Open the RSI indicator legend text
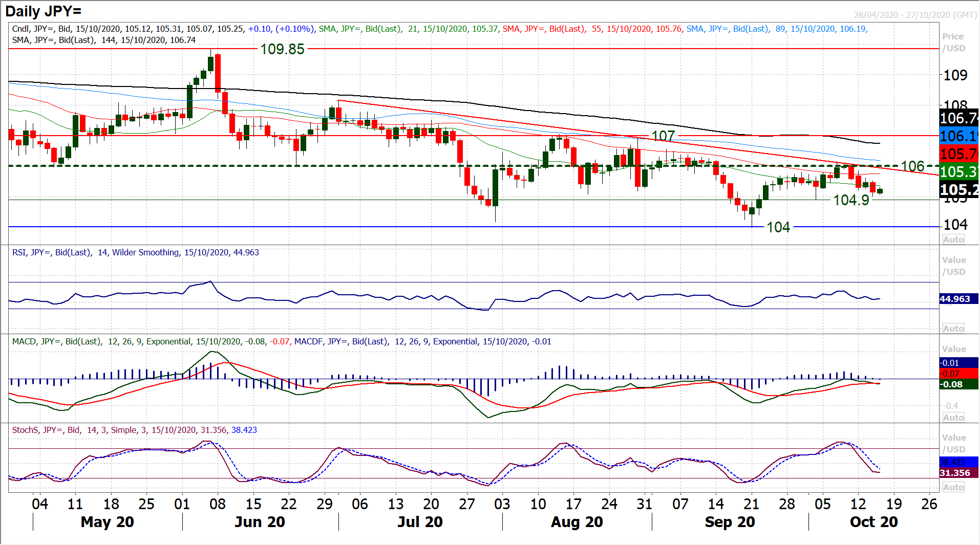 click(x=136, y=252)
